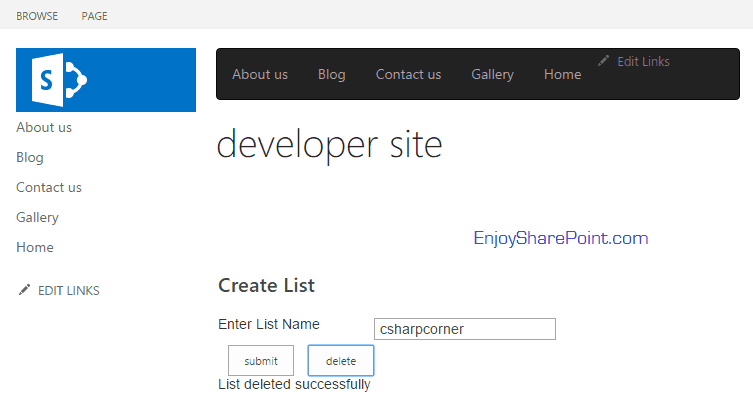
Task: Click Home in the dark top navigation
Action: pyautogui.click(x=562, y=74)
